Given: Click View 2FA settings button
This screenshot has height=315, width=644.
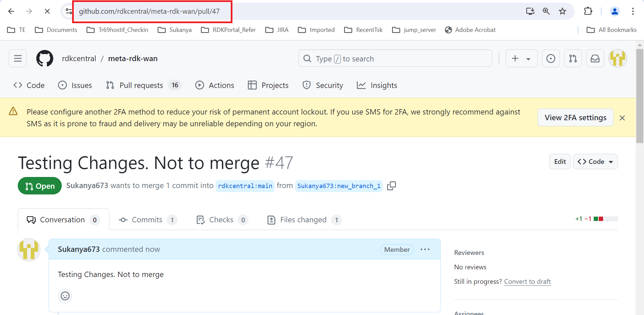Looking at the screenshot, I should click(576, 118).
